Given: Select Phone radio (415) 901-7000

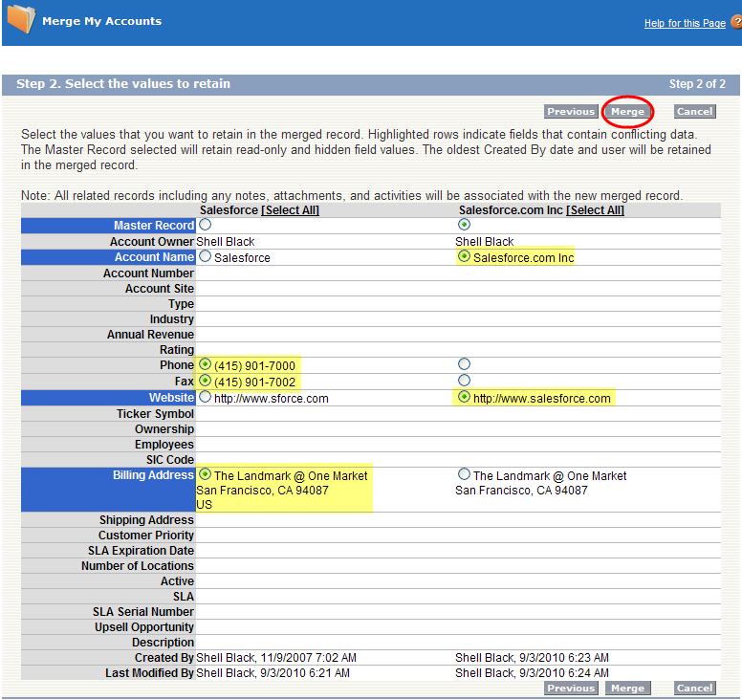Looking at the screenshot, I should [205, 364].
